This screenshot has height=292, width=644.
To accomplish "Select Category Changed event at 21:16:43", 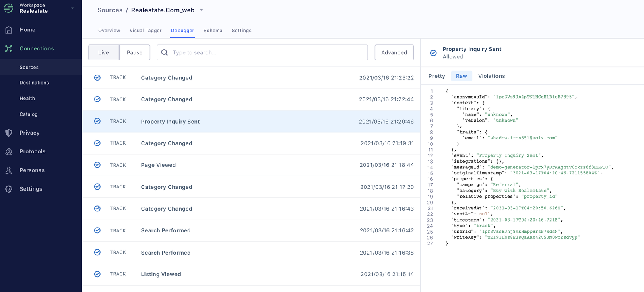I will pos(251,209).
